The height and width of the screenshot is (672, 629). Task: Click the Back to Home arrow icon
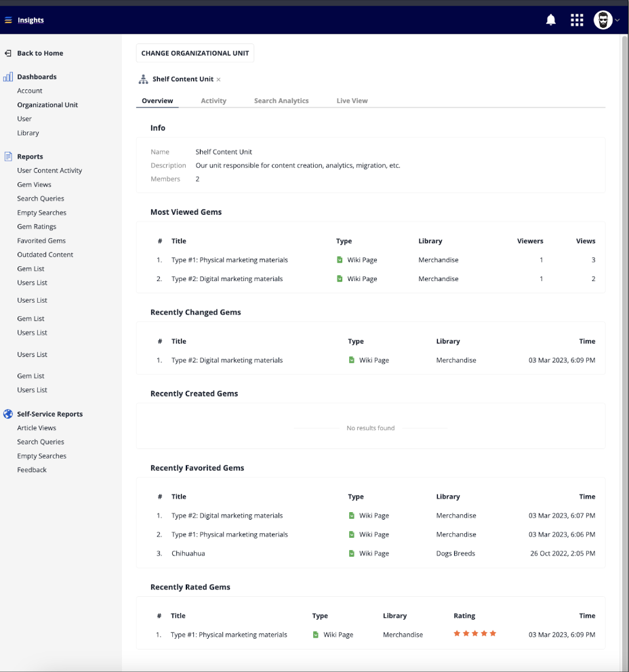(8, 53)
